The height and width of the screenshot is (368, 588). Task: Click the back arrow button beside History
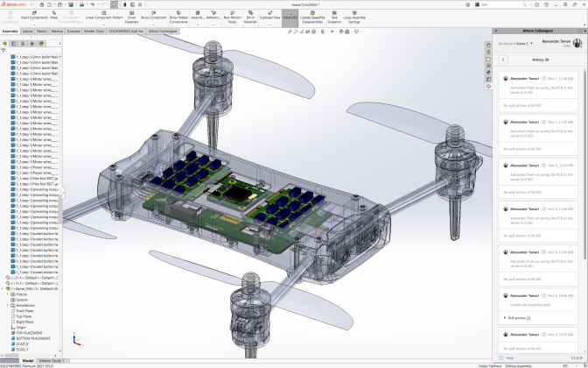click(x=504, y=59)
